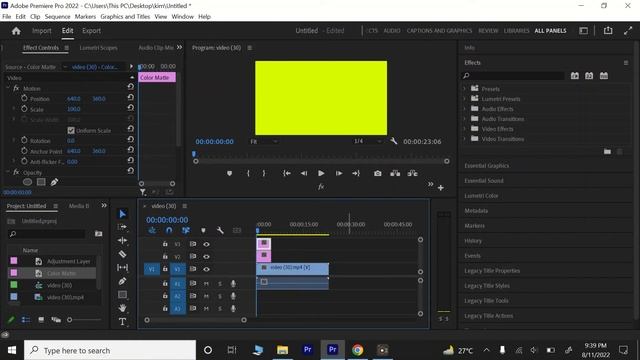This screenshot has width=640, height=360.
Task: Click the timeline Add Marker icon
Action: tap(203, 231)
